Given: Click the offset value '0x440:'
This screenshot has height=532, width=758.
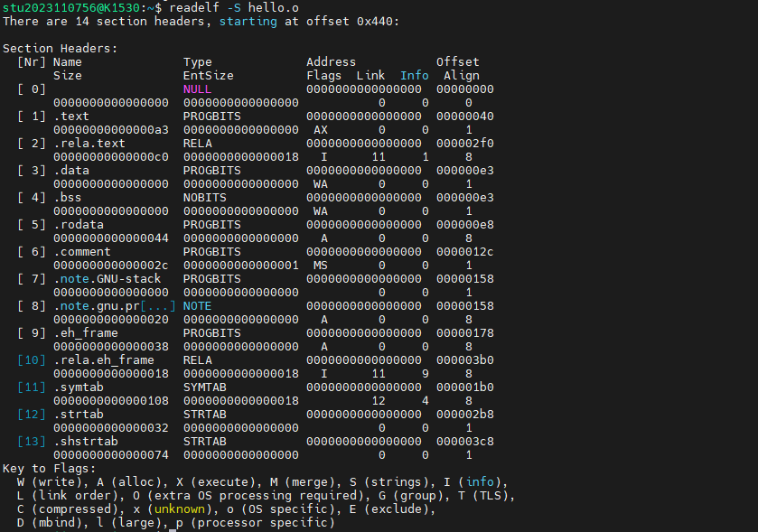Looking at the screenshot, I should point(378,22).
